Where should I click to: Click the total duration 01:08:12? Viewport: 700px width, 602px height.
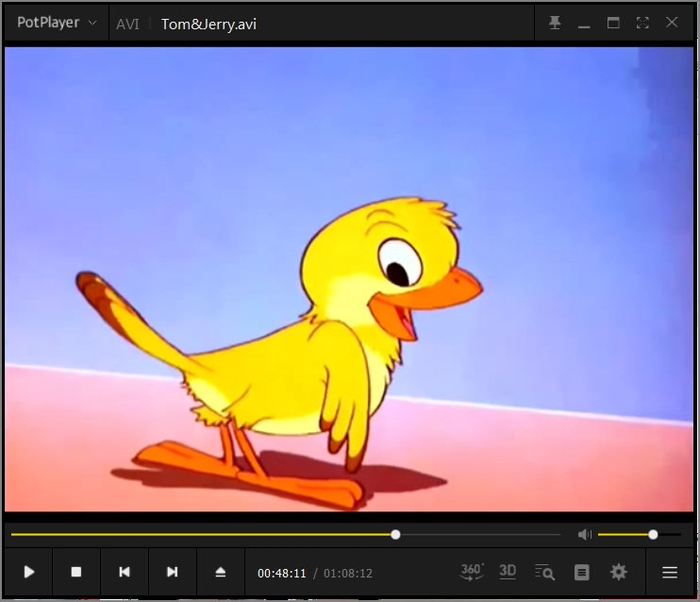(x=348, y=574)
